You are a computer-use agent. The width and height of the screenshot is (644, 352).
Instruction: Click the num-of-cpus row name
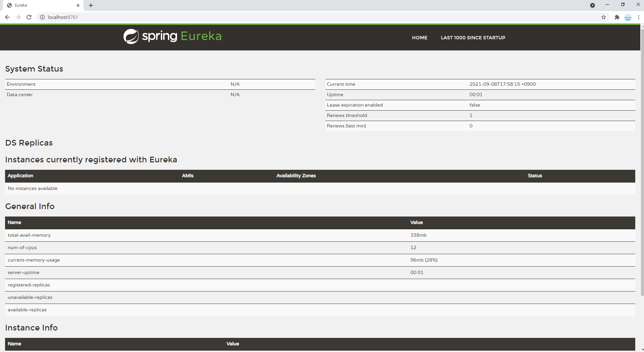click(22, 247)
